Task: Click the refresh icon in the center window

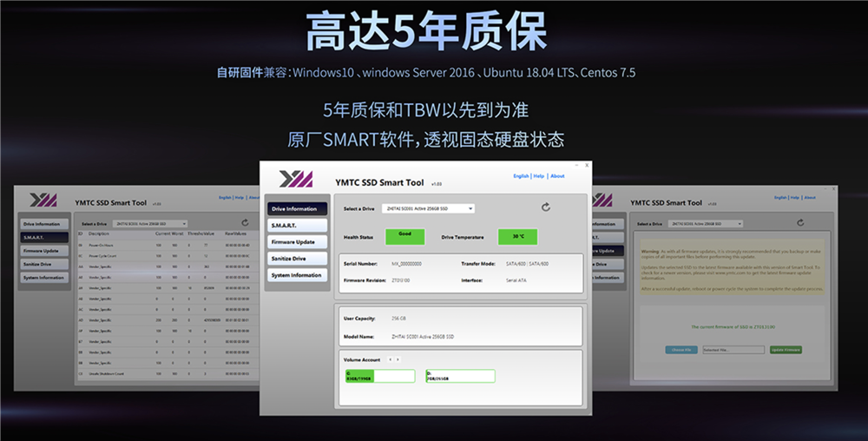Action: [546, 207]
